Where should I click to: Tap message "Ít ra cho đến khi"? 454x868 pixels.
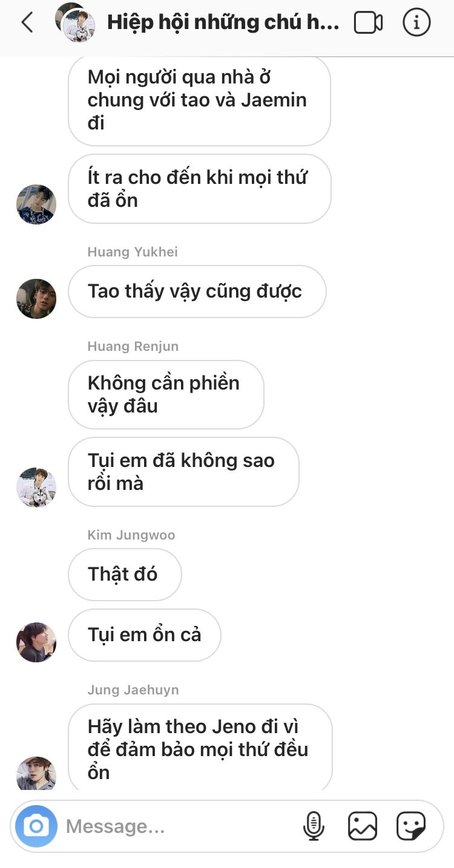[x=200, y=189]
